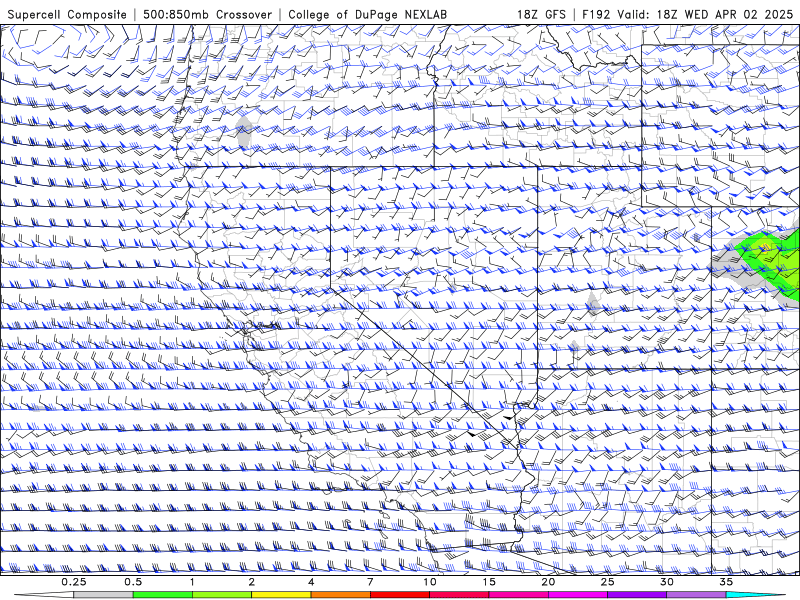
Task: Click the 'College of DuPage NEXLAB' label
Action: [367, 15]
